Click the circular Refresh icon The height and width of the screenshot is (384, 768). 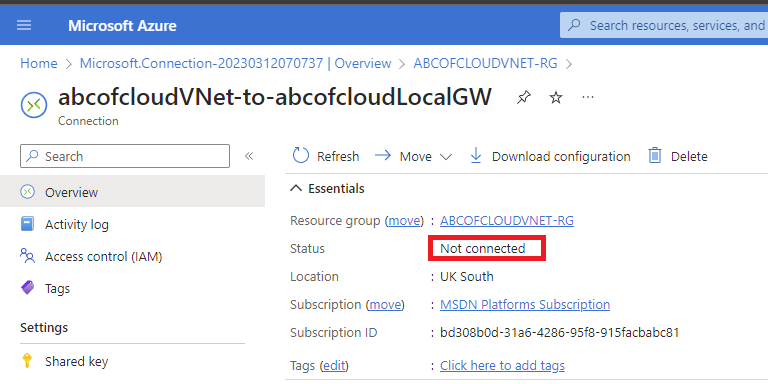coord(301,156)
